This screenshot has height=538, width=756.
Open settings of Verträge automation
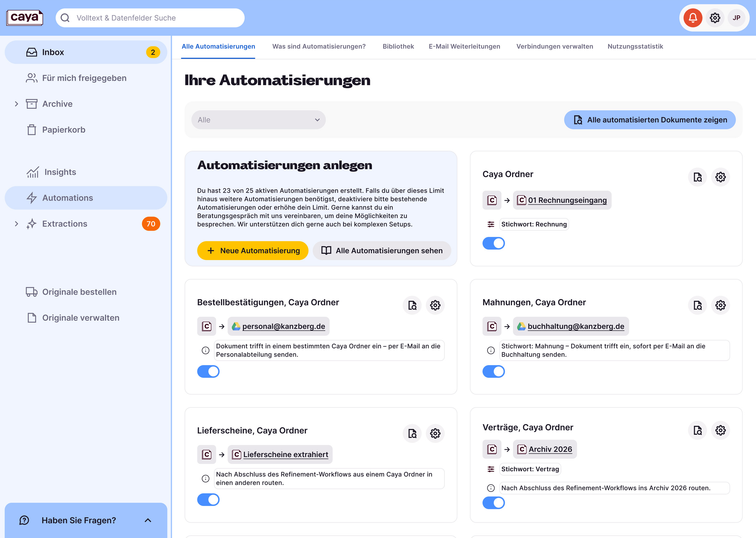coord(720,430)
